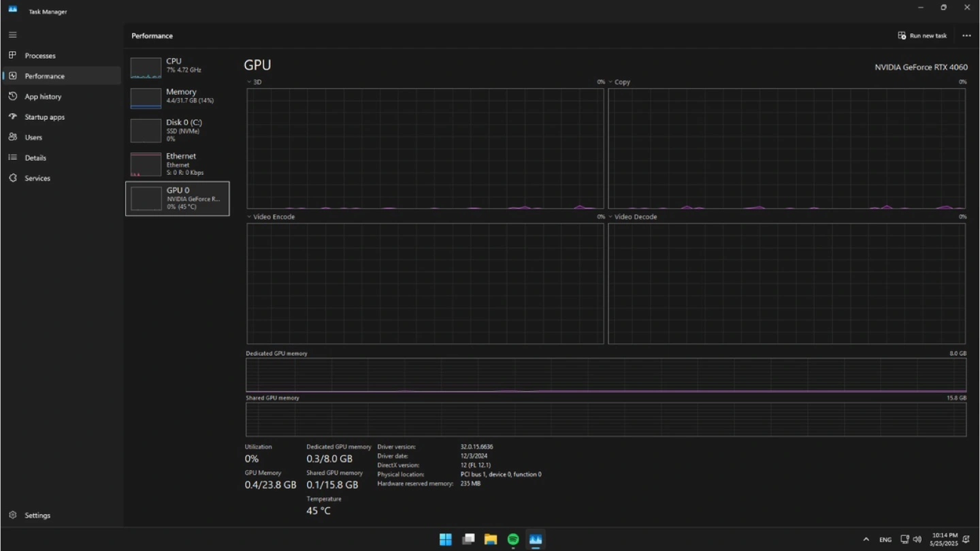Open Task View in the taskbar
This screenshot has width=980, height=551.
[468, 539]
